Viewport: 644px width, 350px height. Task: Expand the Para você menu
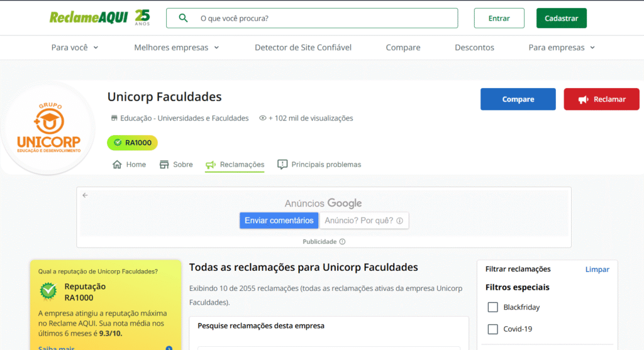coord(75,48)
